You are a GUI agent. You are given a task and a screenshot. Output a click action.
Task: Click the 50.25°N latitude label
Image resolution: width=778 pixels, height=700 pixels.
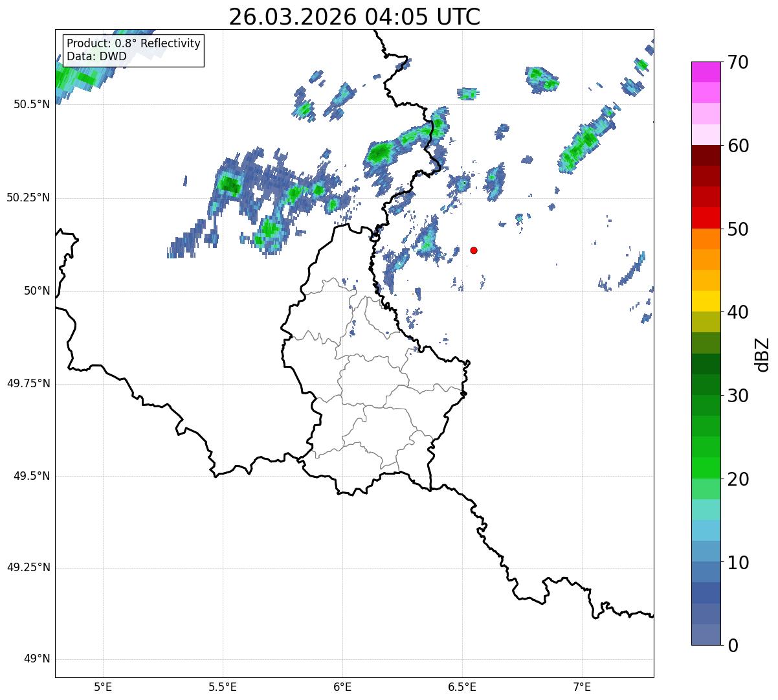28,198
